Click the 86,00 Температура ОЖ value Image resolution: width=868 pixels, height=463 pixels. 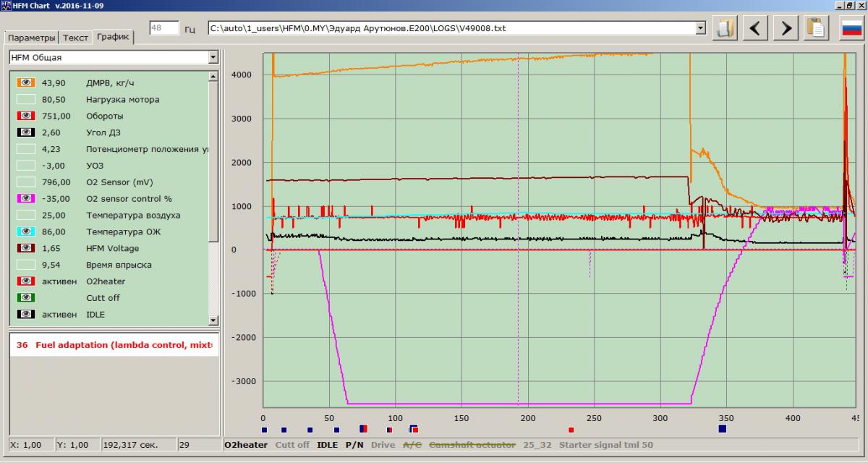(54, 231)
